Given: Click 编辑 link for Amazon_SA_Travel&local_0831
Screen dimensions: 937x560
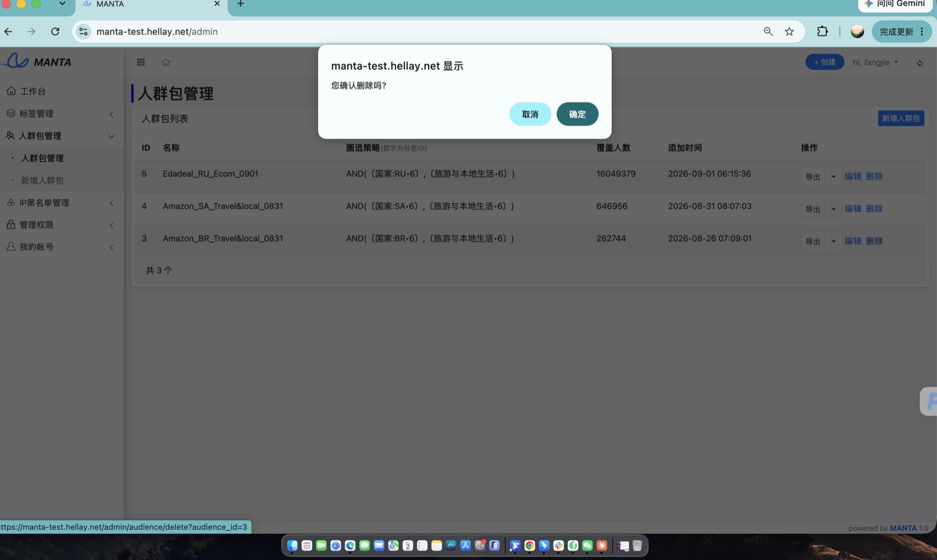Looking at the screenshot, I should point(853,209).
